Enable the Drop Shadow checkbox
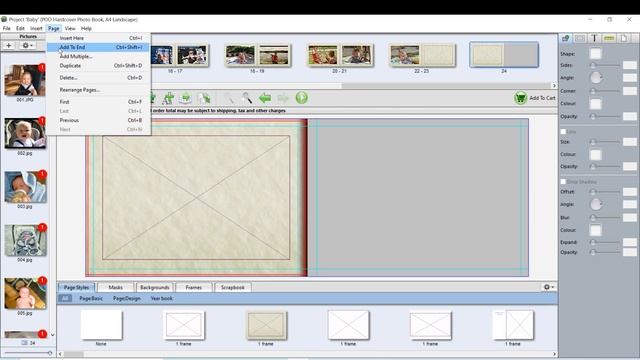 click(x=563, y=182)
